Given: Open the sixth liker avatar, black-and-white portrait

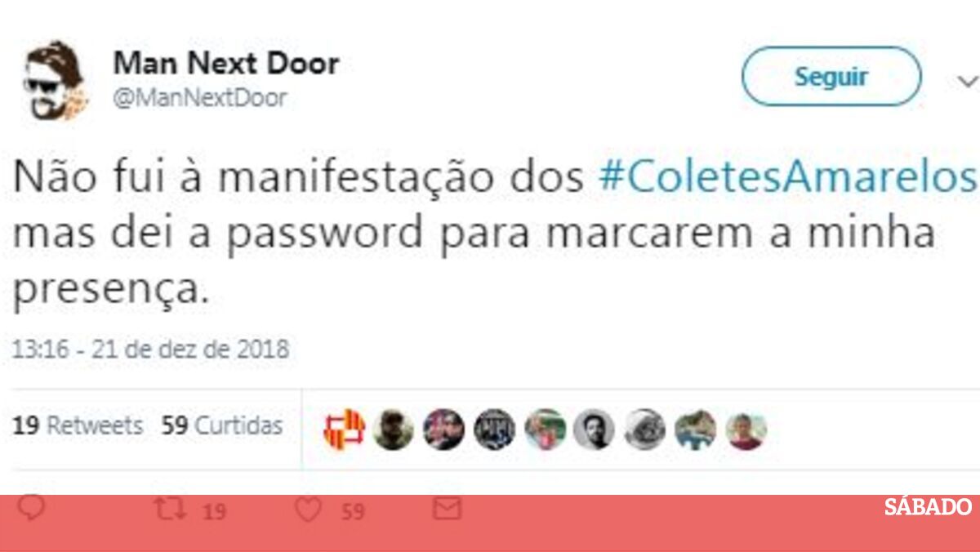Looking at the screenshot, I should pos(594,430).
